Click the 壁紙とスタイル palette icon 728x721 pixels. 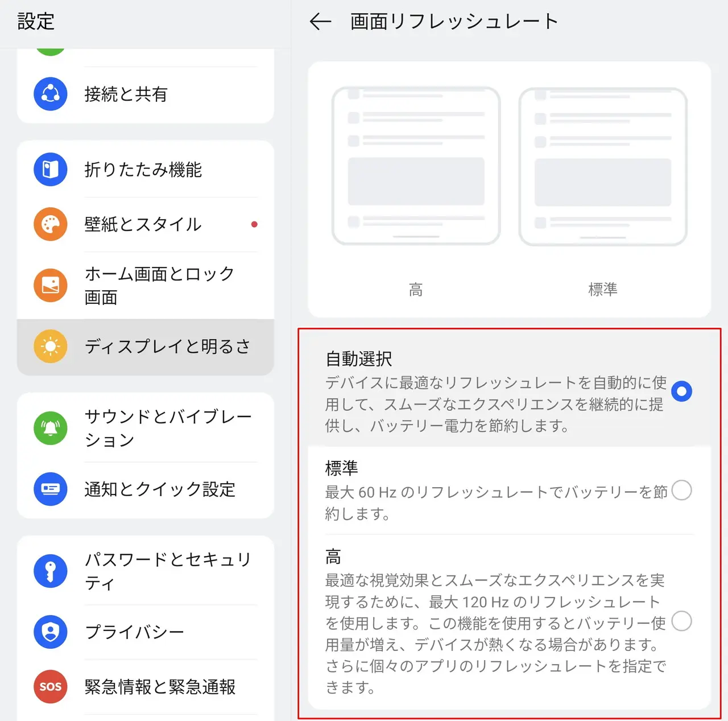point(51,224)
